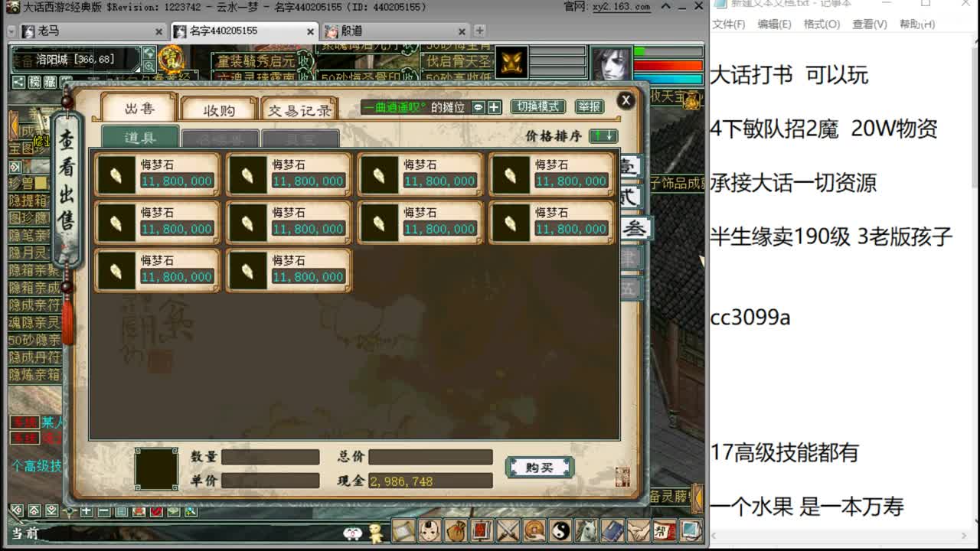980x551 pixels.
Task: Open the 藏 icon under minimap
Action: coord(50,81)
